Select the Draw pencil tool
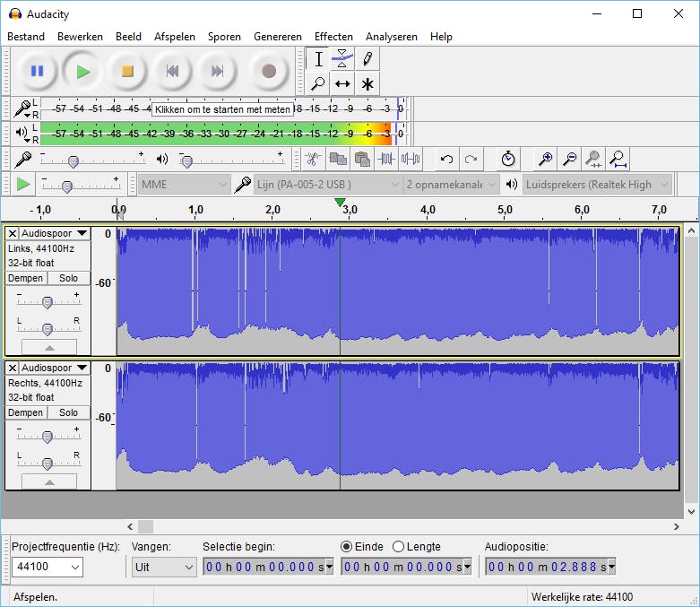700x607 pixels. [x=367, y=59]
